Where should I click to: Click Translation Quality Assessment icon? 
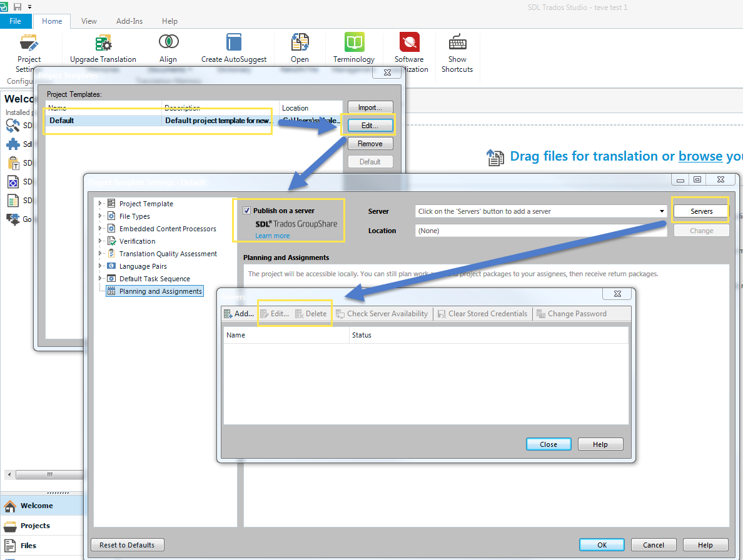click(x=111, y=253)
